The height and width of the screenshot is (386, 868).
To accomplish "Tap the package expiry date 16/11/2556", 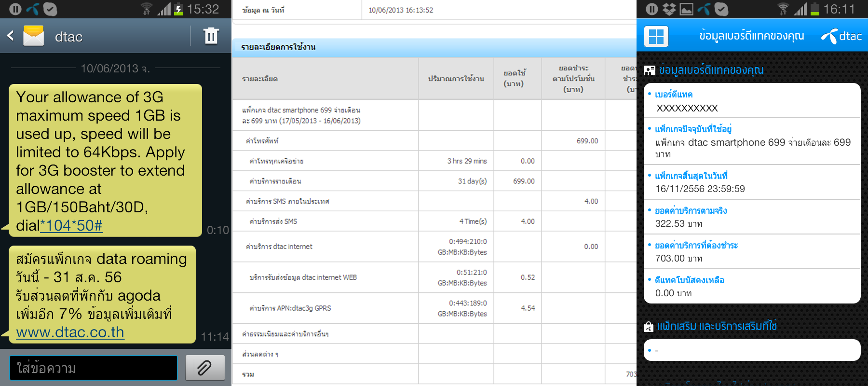I will [x=700, y=189].
